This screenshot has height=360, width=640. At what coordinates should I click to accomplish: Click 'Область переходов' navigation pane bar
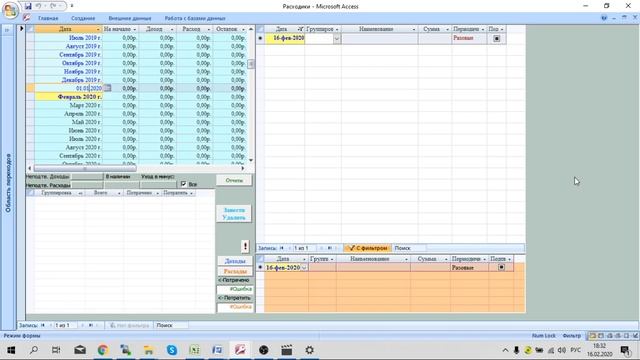[8, 182]
